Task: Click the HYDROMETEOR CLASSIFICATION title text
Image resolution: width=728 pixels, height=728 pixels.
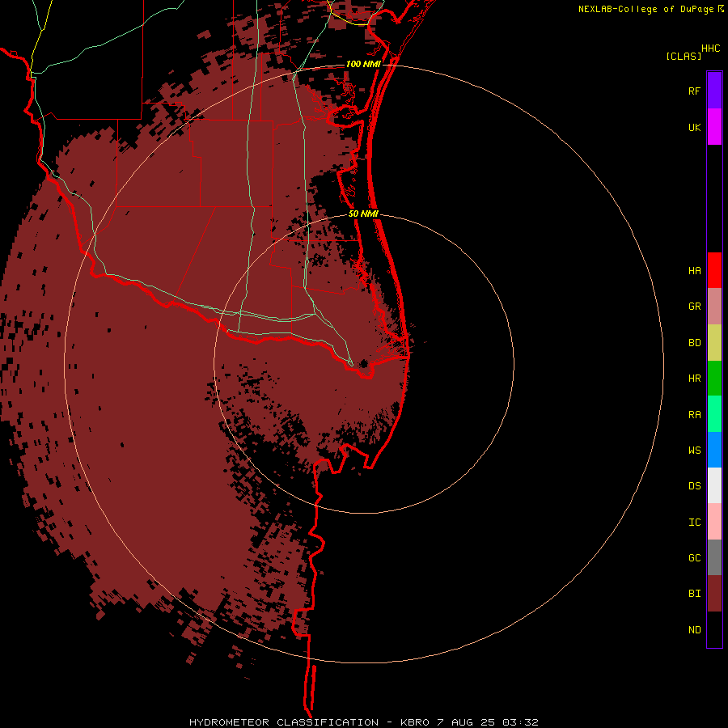Action: (284, 722)
